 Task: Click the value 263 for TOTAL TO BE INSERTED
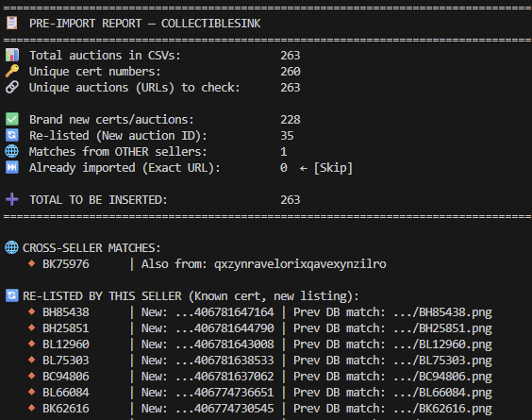pyautogui.click(x=291, y=200)
